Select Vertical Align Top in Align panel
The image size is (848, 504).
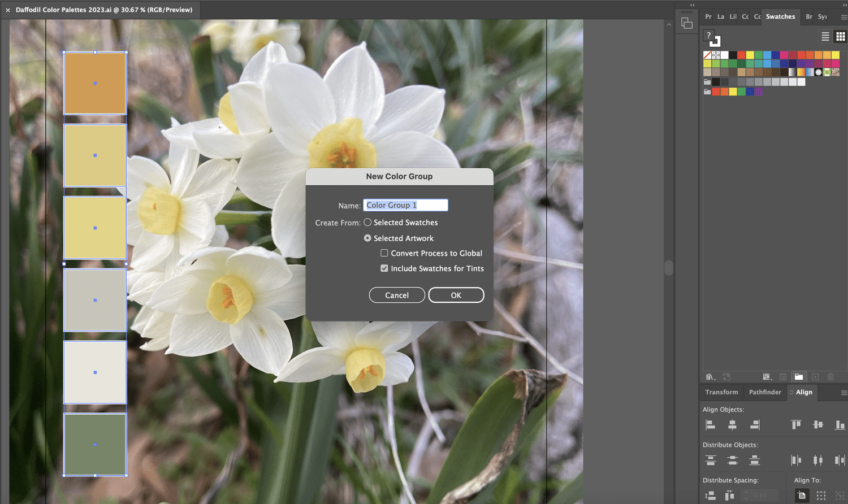pyautogui.click(x=796, y=424)
